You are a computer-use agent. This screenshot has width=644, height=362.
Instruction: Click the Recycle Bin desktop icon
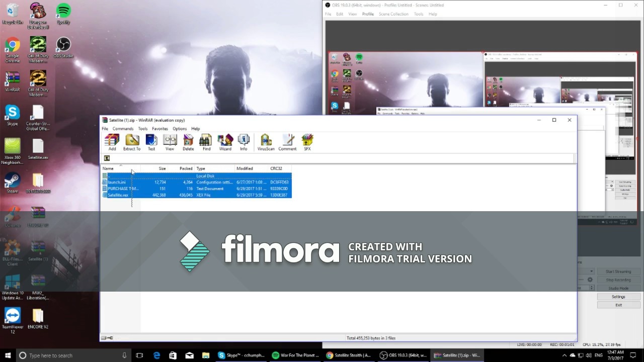click(x=13, y=14)
